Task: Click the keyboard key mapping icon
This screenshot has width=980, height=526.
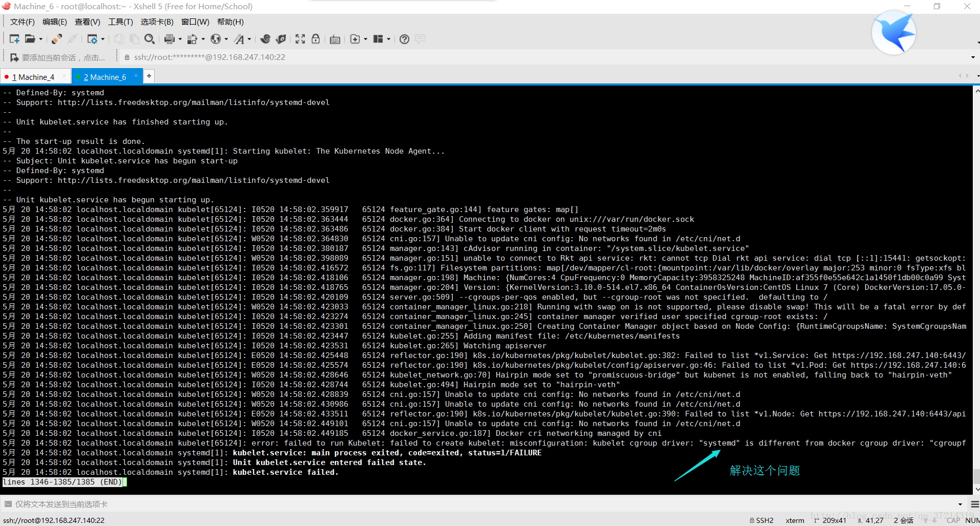Action: pyautogui.click(x=335, y=39)
